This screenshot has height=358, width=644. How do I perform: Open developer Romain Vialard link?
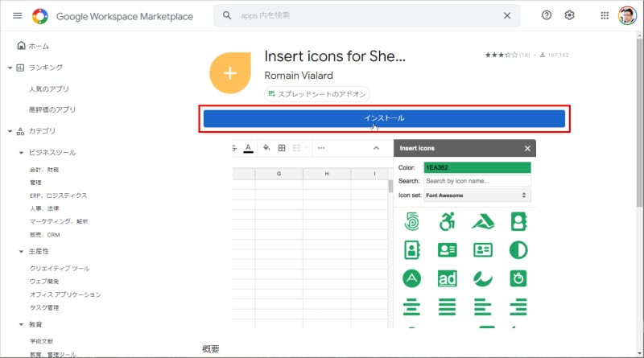click(299, 76)
